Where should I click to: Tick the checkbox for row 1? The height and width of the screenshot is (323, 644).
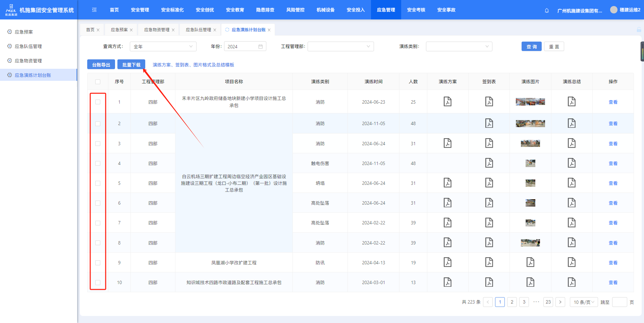coord(98,102)
